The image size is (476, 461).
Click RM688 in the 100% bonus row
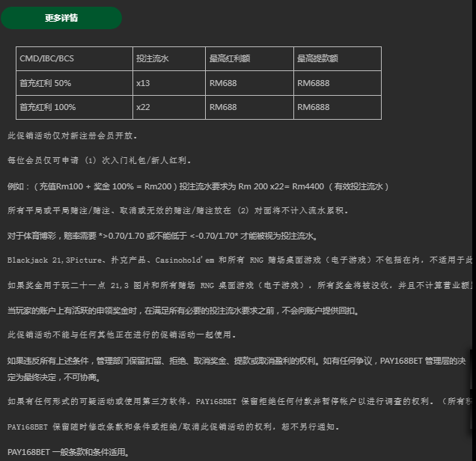(x=249, y=107)
